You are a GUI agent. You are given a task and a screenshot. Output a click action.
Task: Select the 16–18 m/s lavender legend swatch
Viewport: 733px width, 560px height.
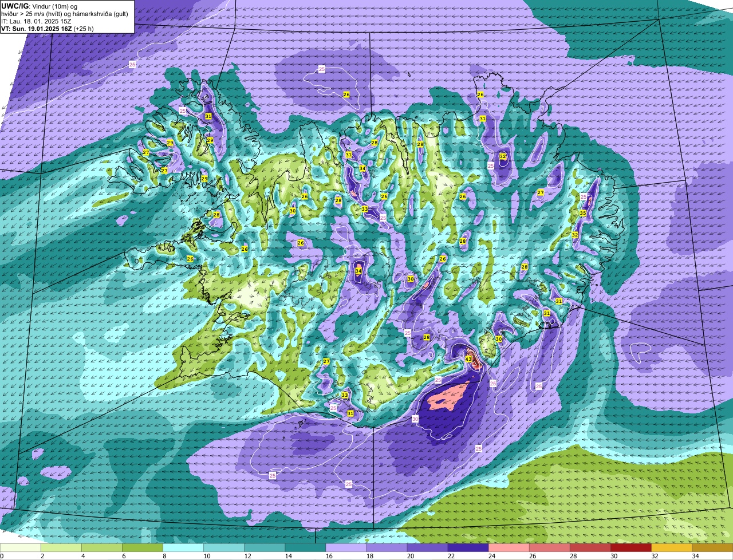[x=346, y=548]
